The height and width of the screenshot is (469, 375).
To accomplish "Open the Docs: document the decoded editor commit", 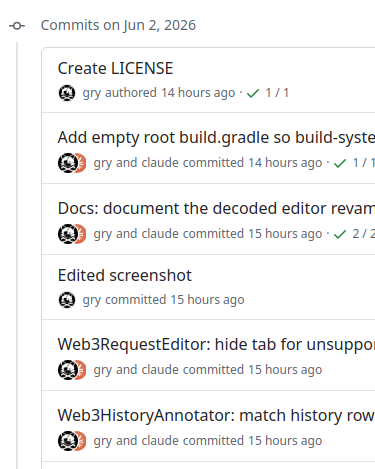I will click(x=216, y=209).
